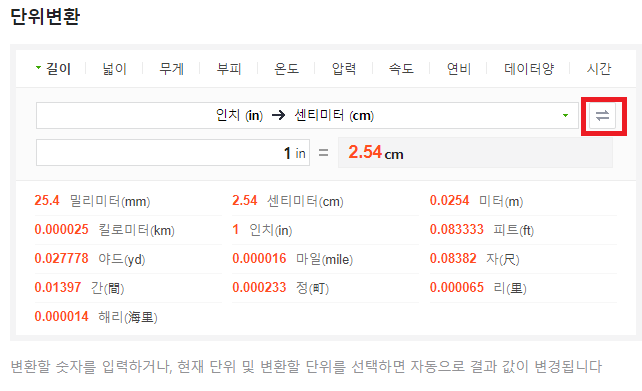Select the 연비 tab
The height and width of the screenshot is (391, 642).
tap(459, 68)
